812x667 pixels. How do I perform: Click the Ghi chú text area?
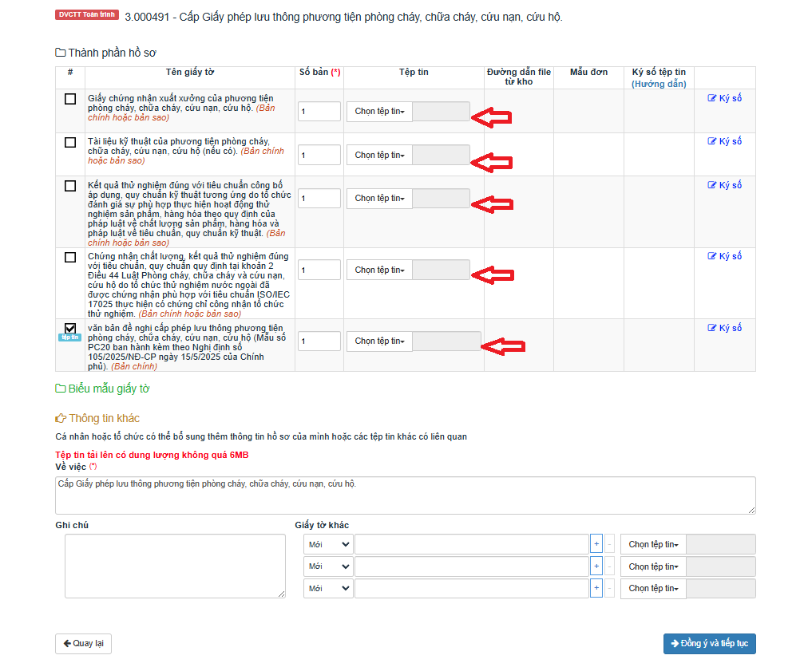(x=175, y=566)
